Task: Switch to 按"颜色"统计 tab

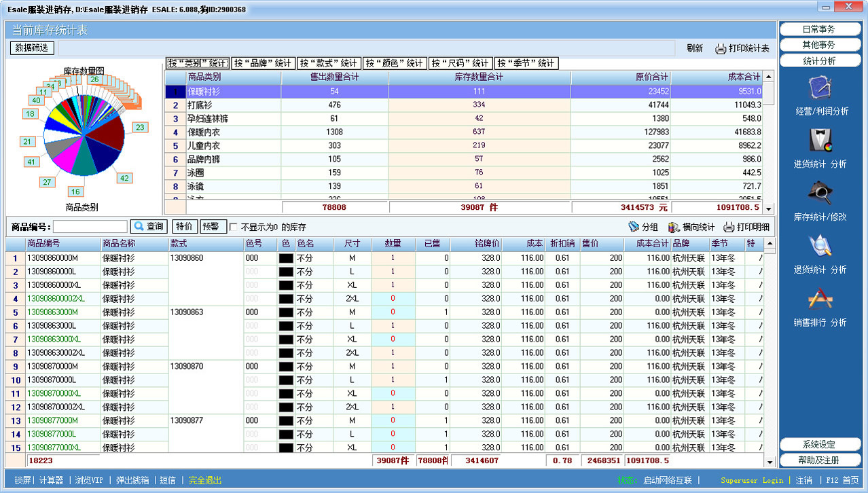Action: click(x=394, y=63)
